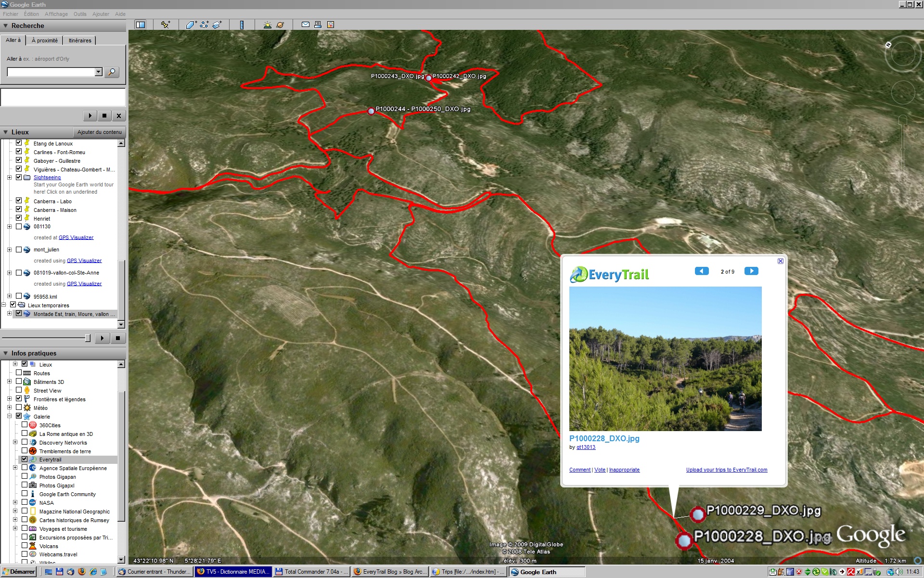924x578 pixels.
Task: Open gt13013 author link
Action: click(586, 447)
